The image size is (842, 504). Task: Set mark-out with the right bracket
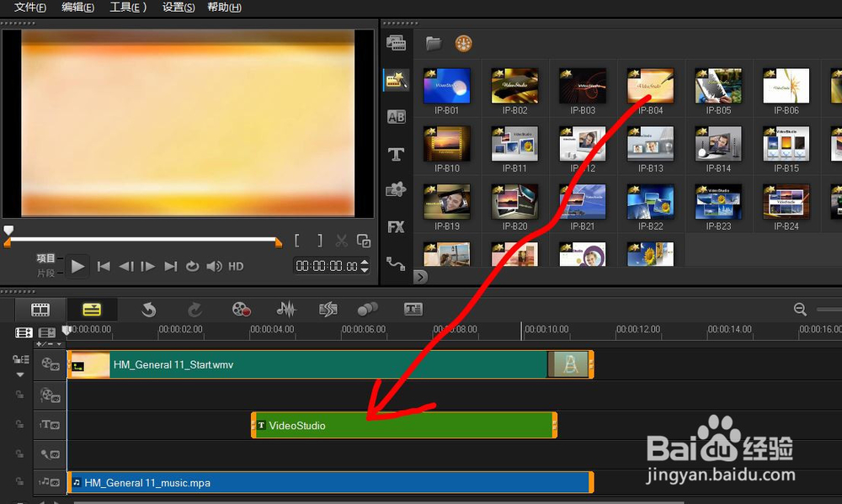click(x=320, y=241)
